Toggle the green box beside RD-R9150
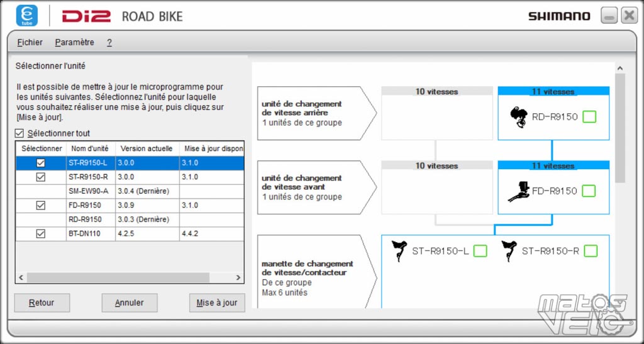The image size is (644, 344). [589, 117]
